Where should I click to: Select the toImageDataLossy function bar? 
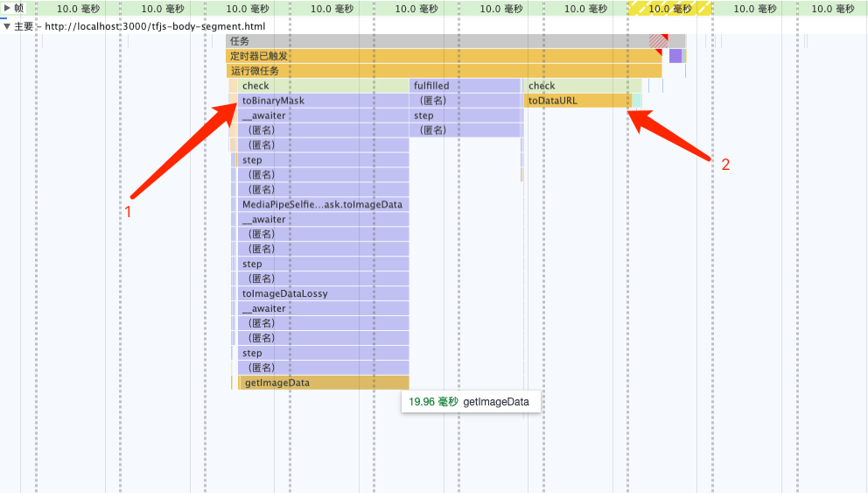(323, 293)
